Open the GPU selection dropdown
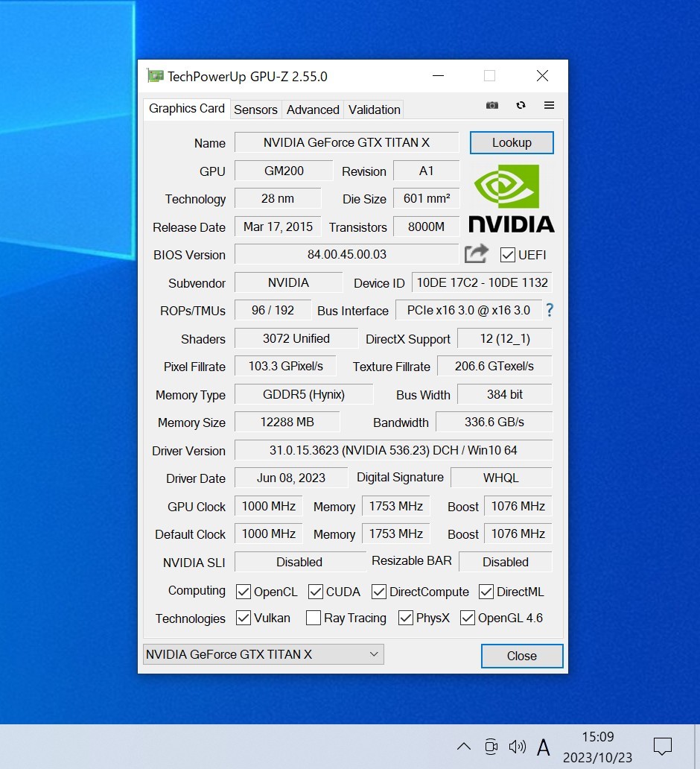700x769 pixels. point(263,654)
